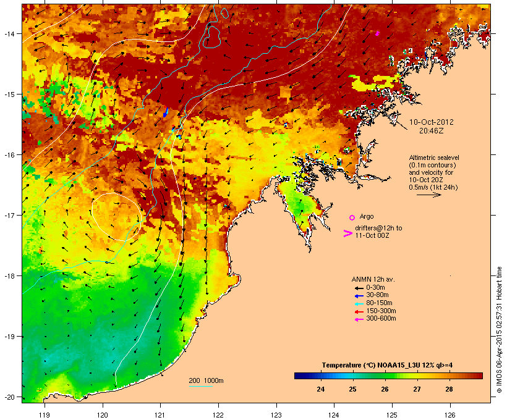
Task: Click the Argo legend label
Action: click(x=367, y=216)
